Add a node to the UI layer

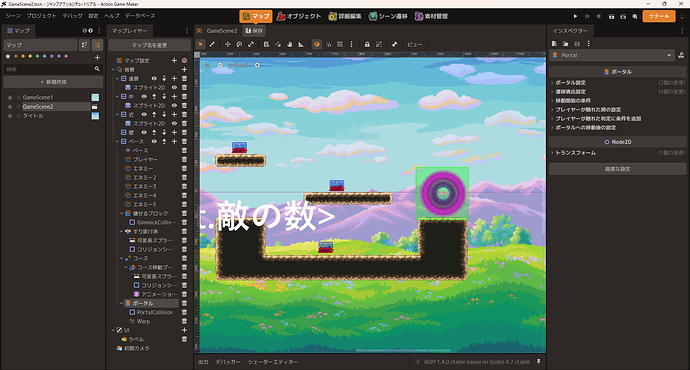tap(184, 330)
